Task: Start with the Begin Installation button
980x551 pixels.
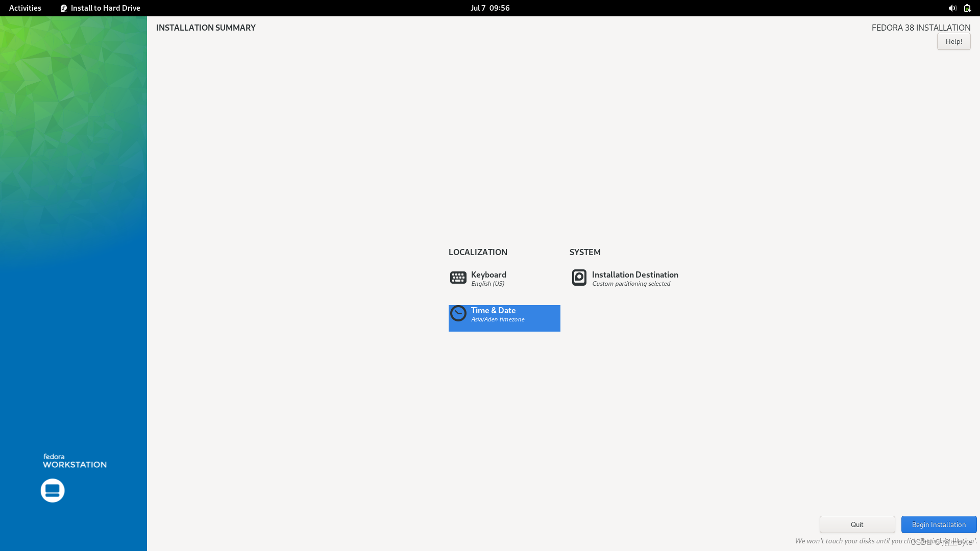Action: coord(939,524)
